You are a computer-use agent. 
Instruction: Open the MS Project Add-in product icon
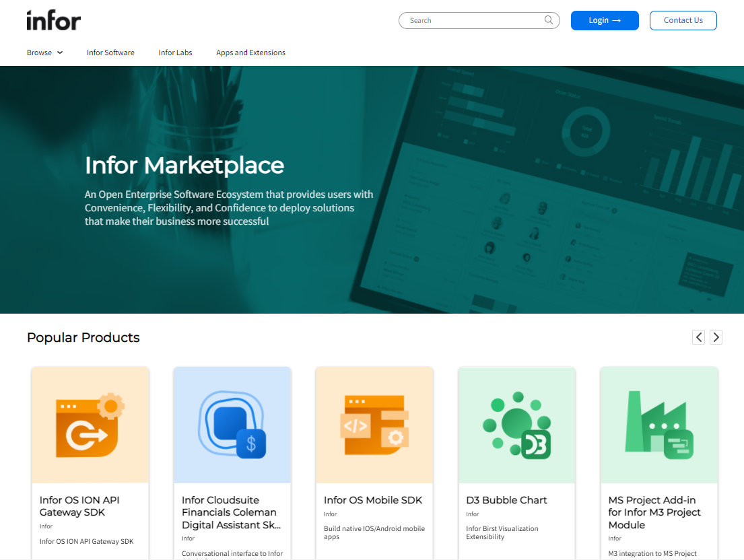(659, 425)
